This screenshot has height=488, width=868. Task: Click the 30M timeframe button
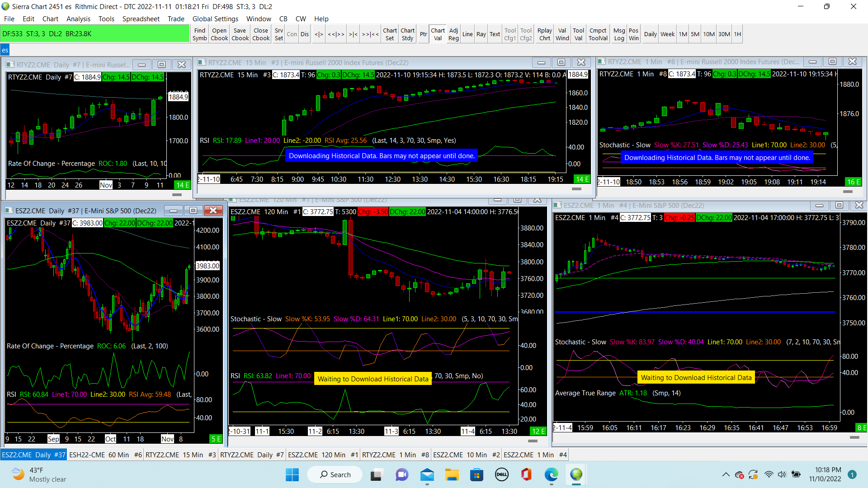tap(724, 34)
